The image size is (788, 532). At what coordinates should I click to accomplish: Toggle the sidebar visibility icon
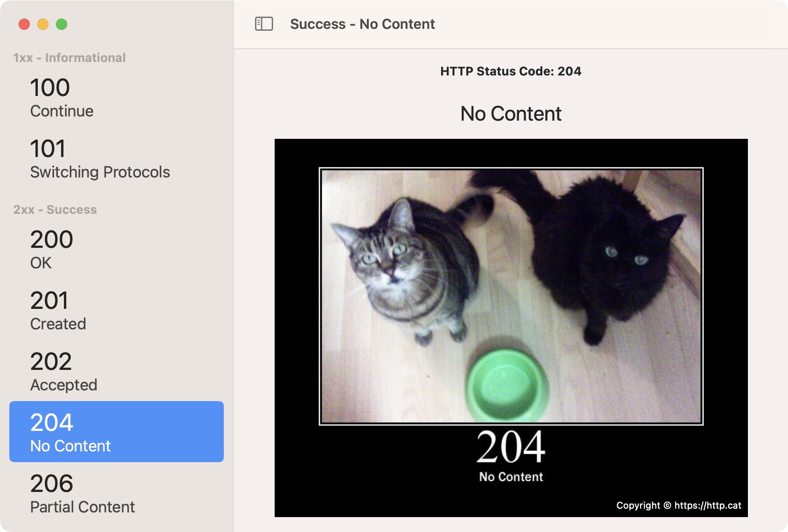[x=264, y=24]
